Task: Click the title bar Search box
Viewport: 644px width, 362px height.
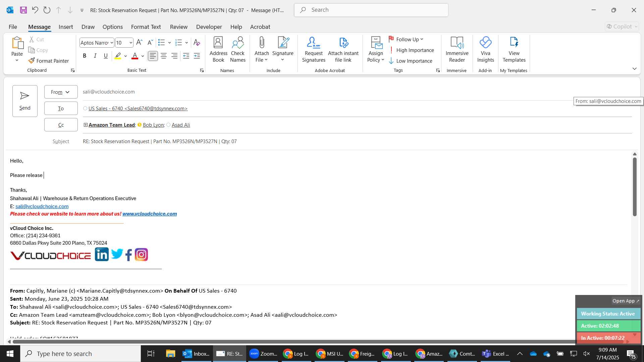Action: click(x=371, y=10)
